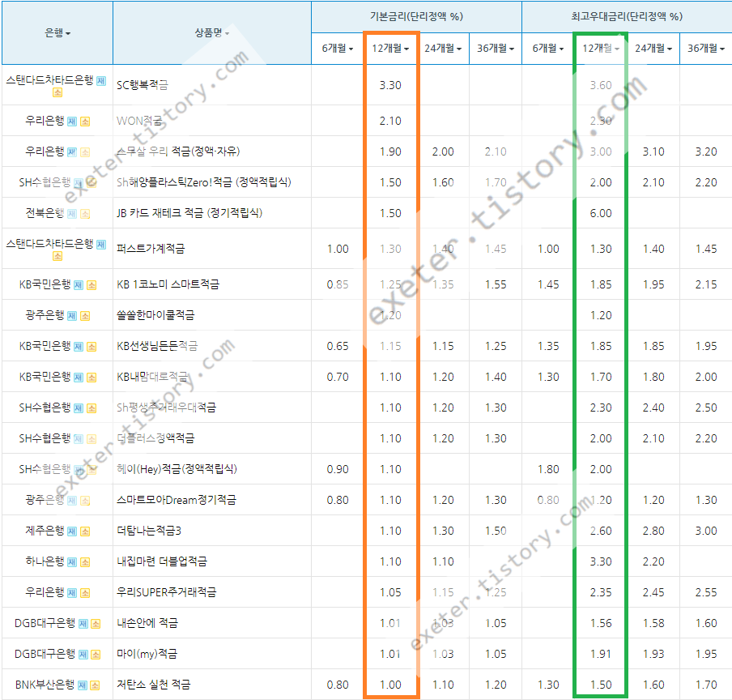Image resolution: width=732 pixels, height=700 pixels.
Task: Click the 6.00 rate in 전북은행 row
Action: [601, 213]
